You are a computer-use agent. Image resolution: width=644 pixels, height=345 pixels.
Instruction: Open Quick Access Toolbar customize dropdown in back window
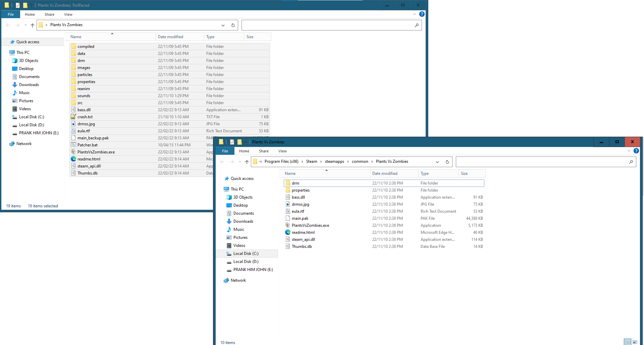[x=31, y=6]
